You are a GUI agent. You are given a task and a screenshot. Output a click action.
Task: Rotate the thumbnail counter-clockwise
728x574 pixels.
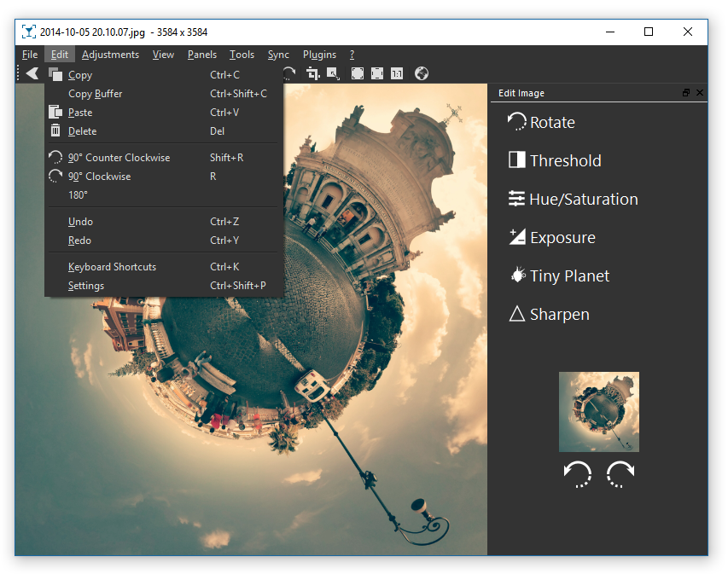(x=578, y=474)
